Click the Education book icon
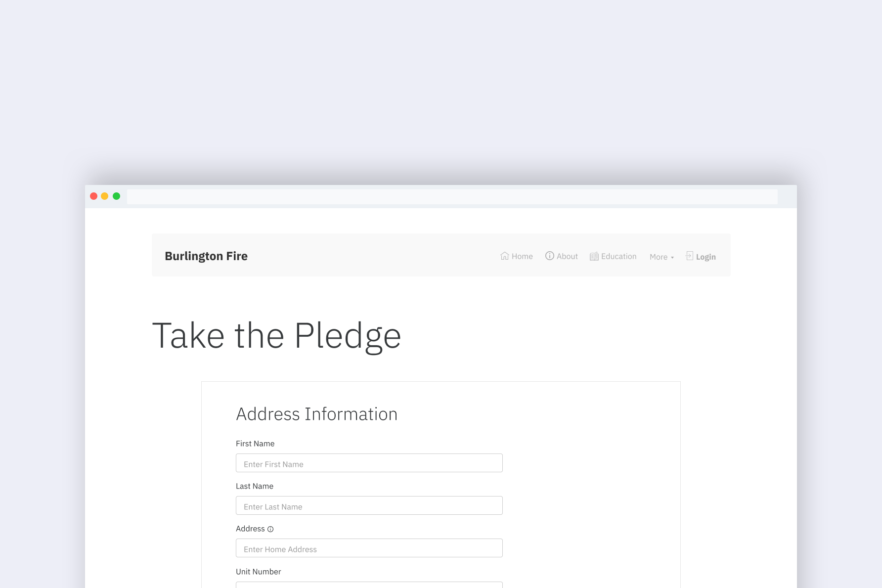The height and width of the screenshot is (588, 882). pos(594,256)
